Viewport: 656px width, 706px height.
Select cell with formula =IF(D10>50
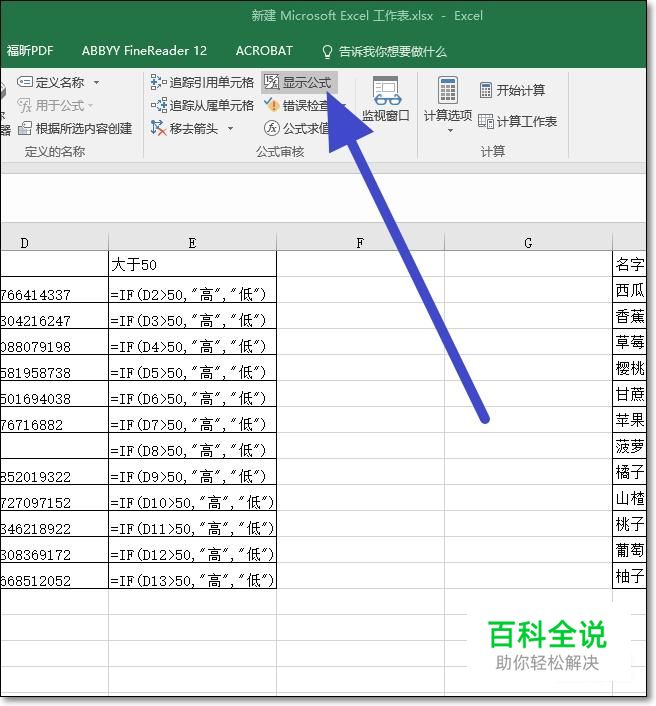(x=192, y=498)
